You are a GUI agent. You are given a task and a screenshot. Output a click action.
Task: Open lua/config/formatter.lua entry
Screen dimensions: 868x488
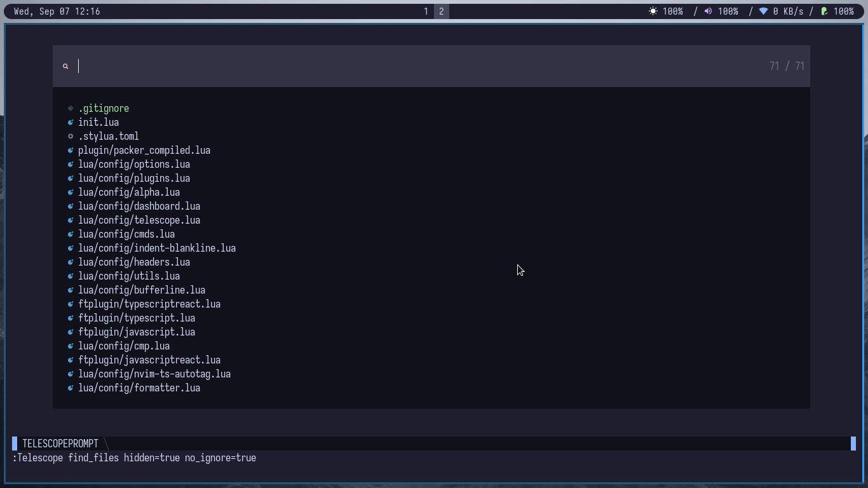pyautogui.click(x=139, y=388)
